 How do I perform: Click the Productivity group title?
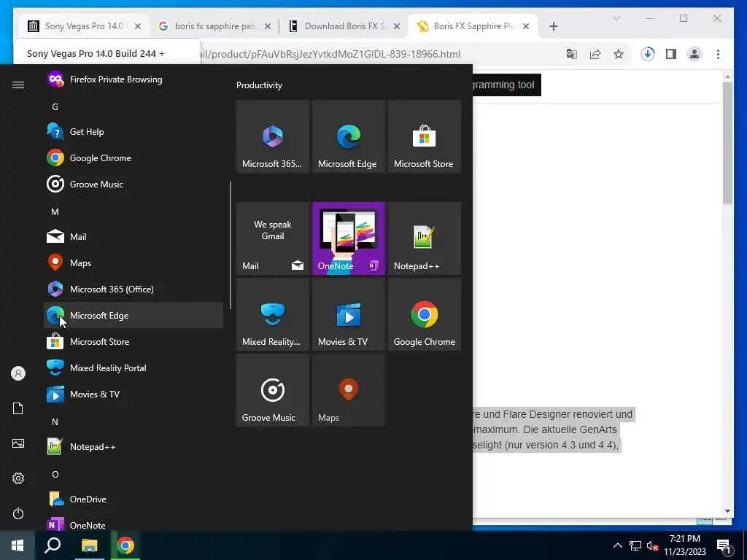259,85
